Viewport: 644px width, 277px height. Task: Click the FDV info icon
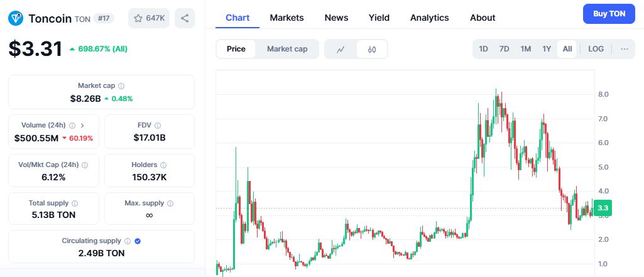tap(158, 126)
